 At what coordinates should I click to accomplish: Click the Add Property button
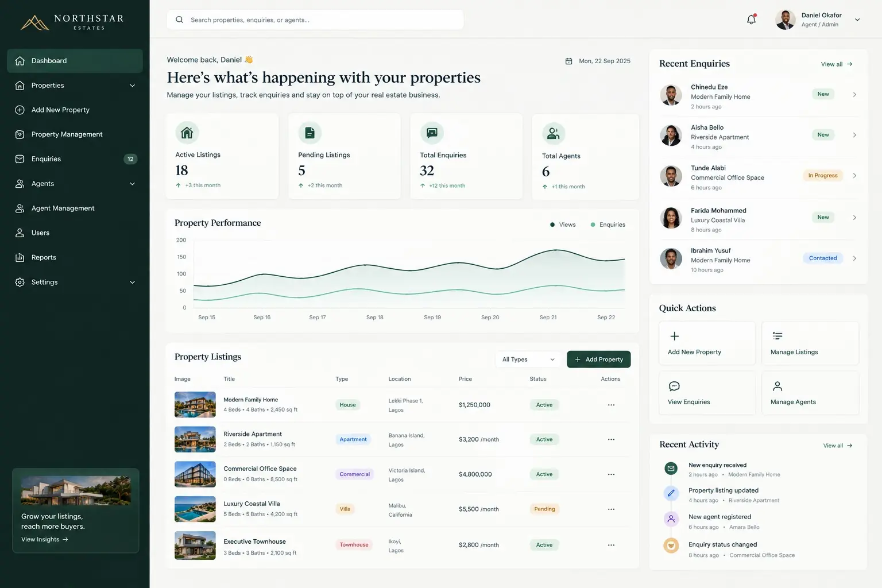coord(599,359)
